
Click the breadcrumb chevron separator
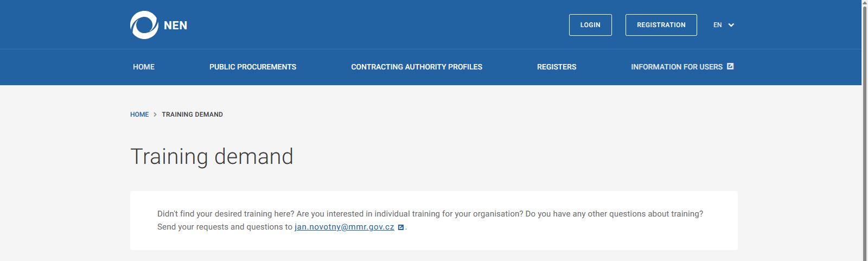tap(155, 114)
